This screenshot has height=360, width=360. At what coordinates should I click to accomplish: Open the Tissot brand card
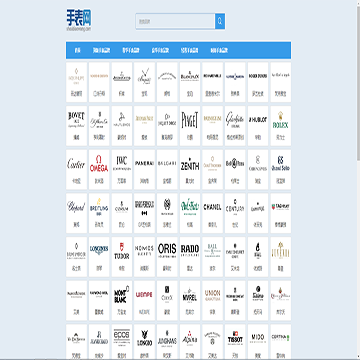[x=235, y=342]
